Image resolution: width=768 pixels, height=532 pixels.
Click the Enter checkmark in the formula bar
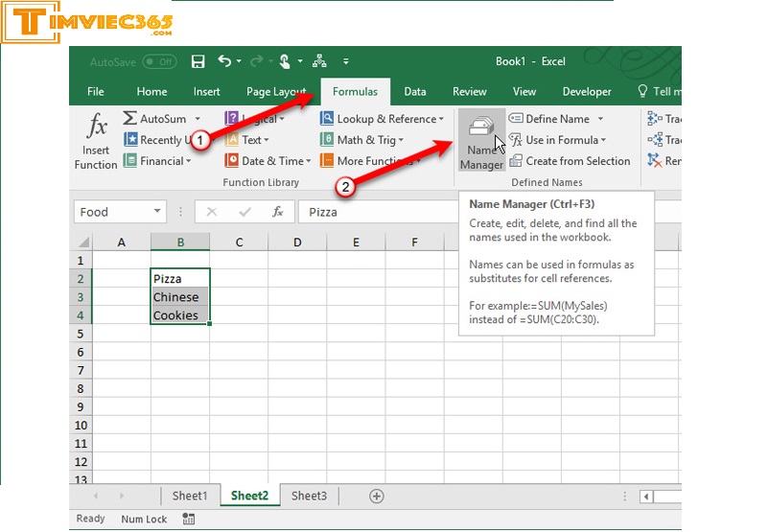click(x=244, y=212)
